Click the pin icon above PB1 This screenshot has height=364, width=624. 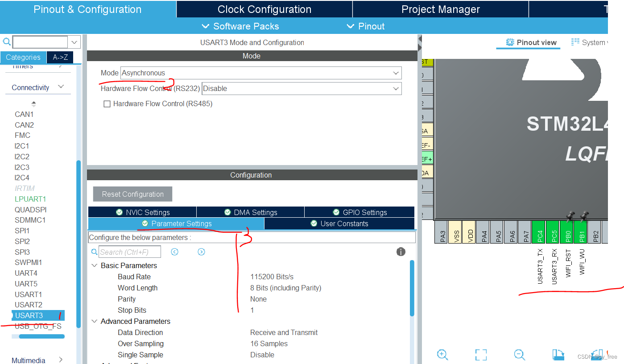(x=584, y=216)
